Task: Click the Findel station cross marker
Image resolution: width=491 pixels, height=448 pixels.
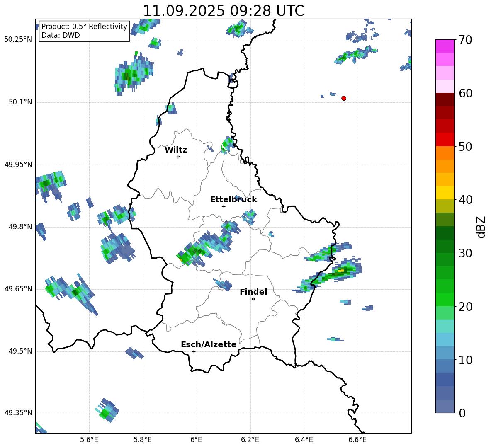Action: [x=253, y=299]
